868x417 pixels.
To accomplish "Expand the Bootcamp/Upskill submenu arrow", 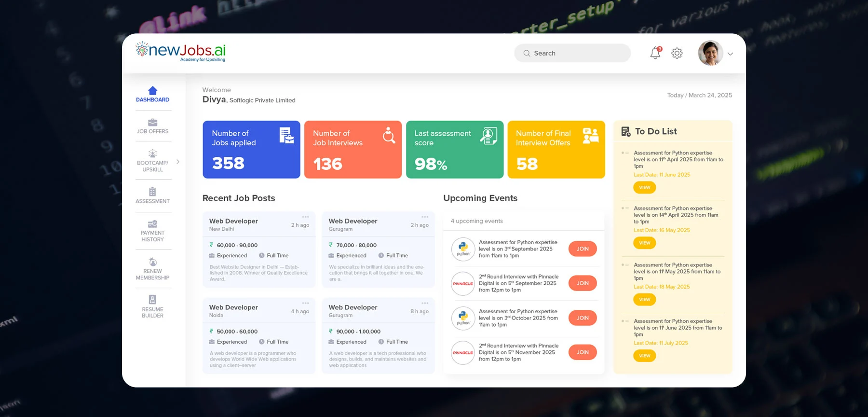I will coord(178,162).
